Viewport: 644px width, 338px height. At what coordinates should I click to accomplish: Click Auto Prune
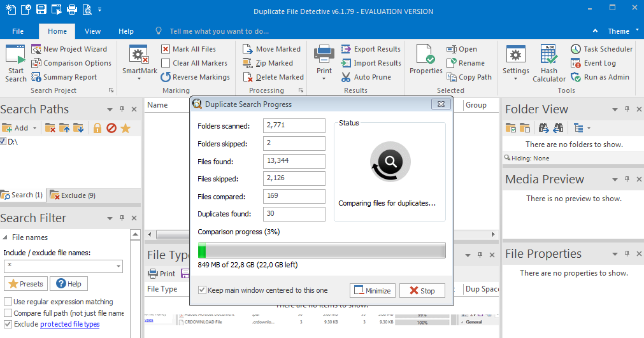tap(366, 77)
